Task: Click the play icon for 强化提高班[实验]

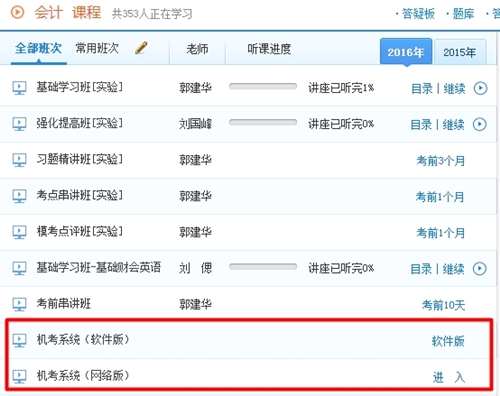Action: point(480,124)
